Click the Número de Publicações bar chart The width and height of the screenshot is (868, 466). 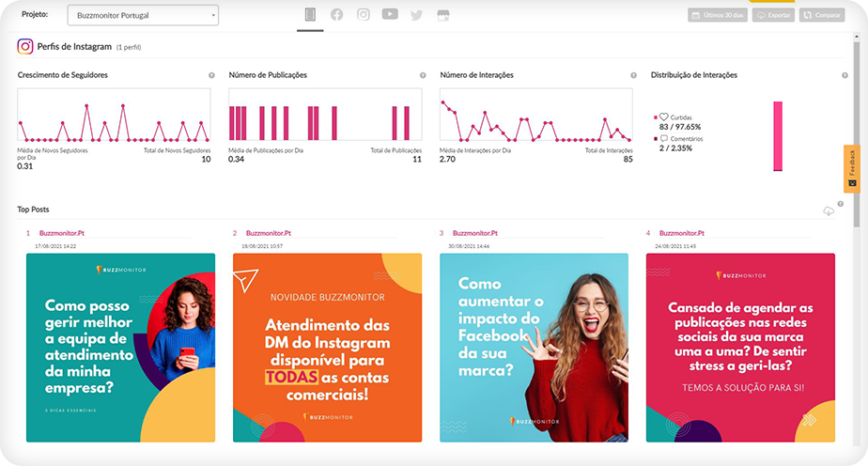(x=325, y=115)
